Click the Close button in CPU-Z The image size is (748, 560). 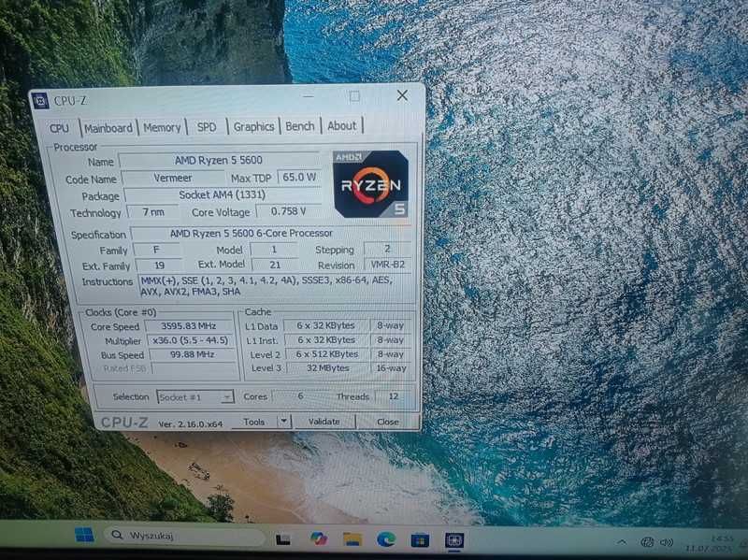point(388,422)
